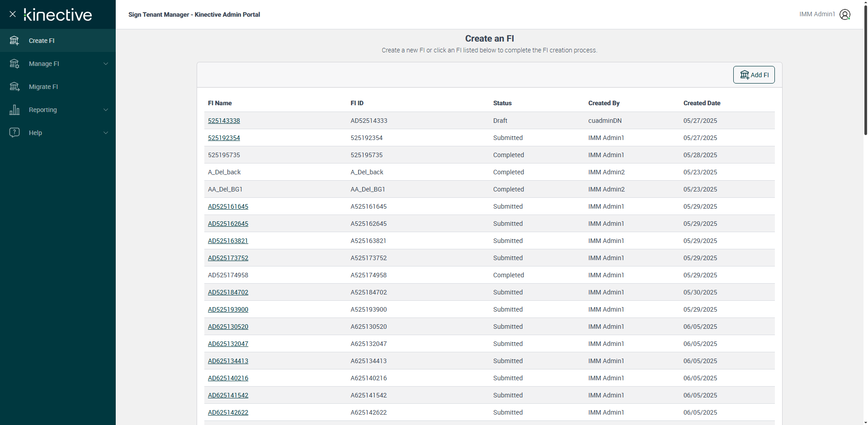Click the Migrate FI arrow-bank icon
The width and height of the screenshot is (868, 425).
[14, 87]
